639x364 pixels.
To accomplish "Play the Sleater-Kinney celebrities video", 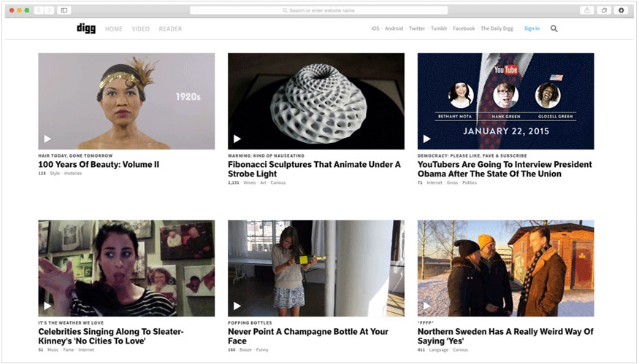I will tap(47, 306).
